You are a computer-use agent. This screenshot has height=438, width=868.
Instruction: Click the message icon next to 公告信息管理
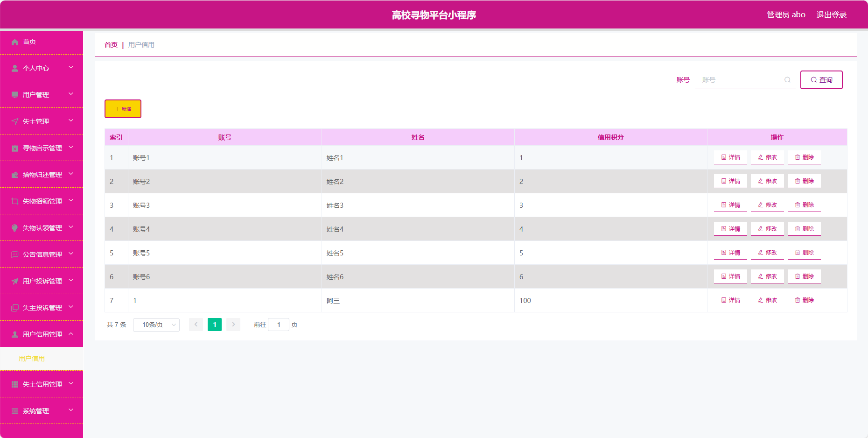15,255
